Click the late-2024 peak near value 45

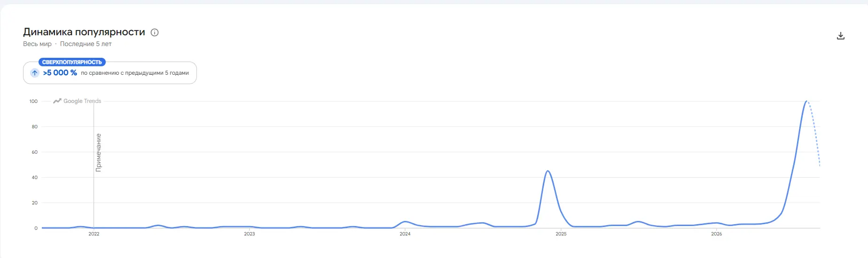pyautogui.click(x=547, y=171)
